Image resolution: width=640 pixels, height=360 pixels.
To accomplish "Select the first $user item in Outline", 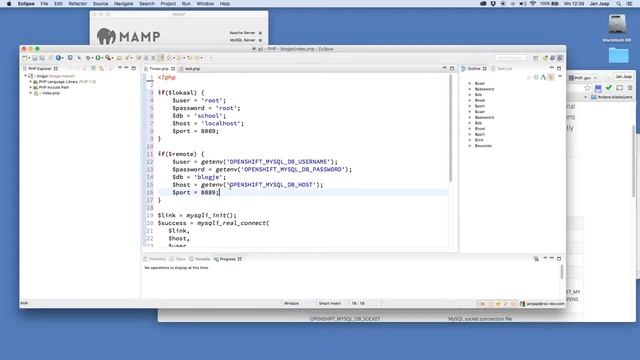I will pos(480,83).
